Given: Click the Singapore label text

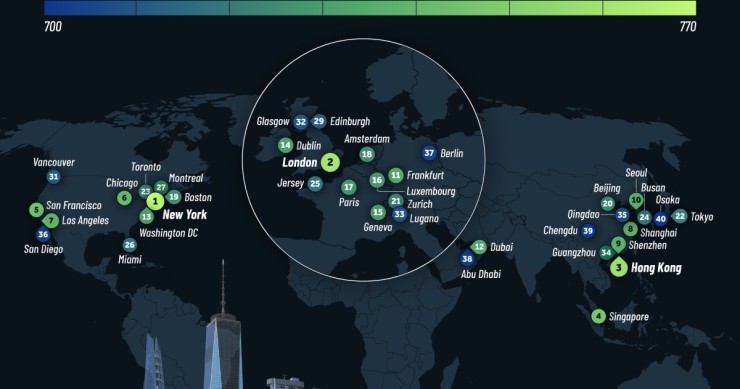Looking at the screenshot, I should click(x=629, y=317).
